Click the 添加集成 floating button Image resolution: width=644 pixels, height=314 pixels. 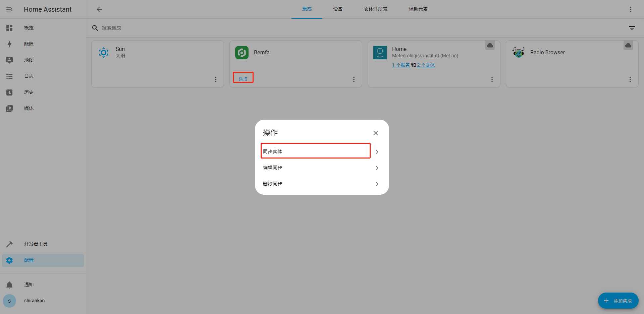pyautogui.click(x=618, y=301)
